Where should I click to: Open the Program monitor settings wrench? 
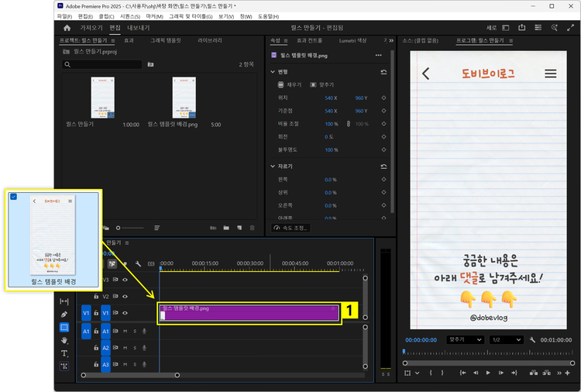pyautogui.click(x=532, y=340)
